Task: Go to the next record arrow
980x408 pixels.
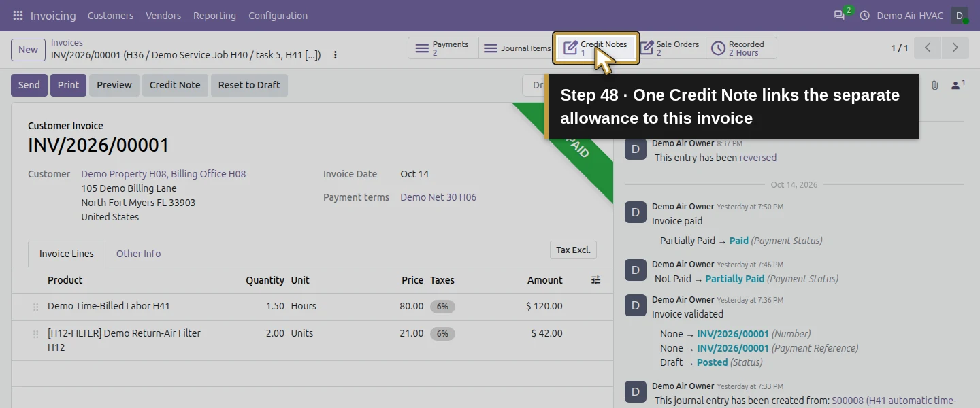Action: point(955,48)
